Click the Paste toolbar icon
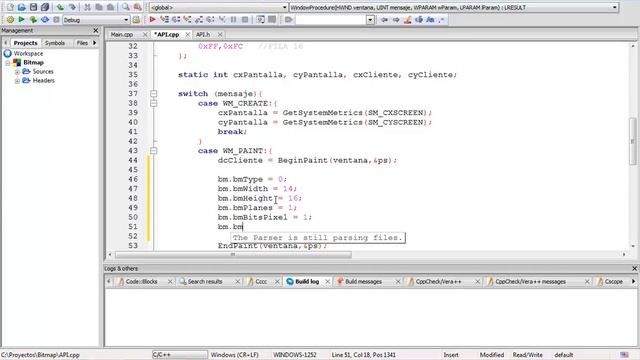The width and height of the screenshot is (640, 360). tap(110, 7)
